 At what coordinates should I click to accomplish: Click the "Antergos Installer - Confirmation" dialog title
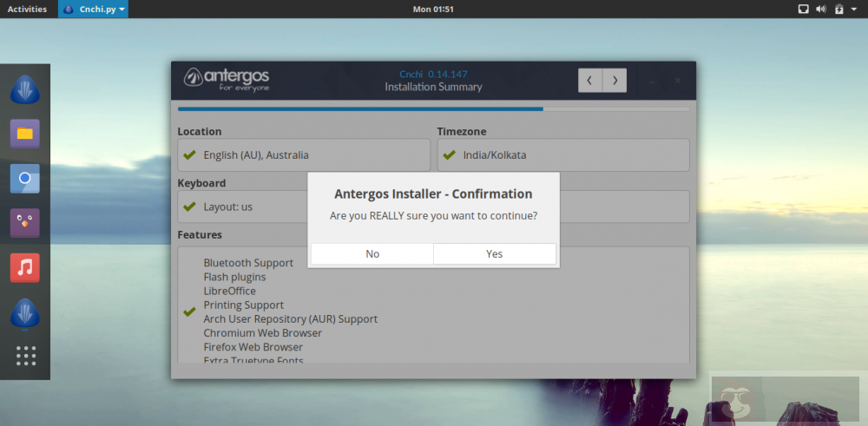click(433, 194)
